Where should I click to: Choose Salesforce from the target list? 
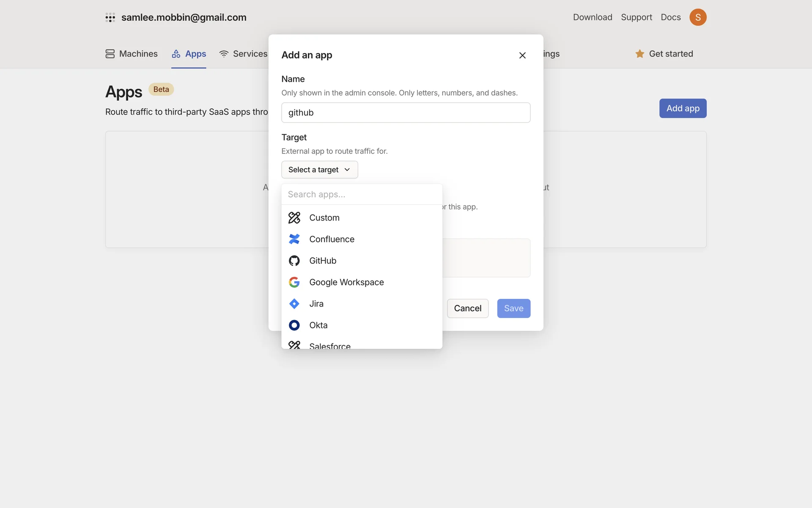329,345
